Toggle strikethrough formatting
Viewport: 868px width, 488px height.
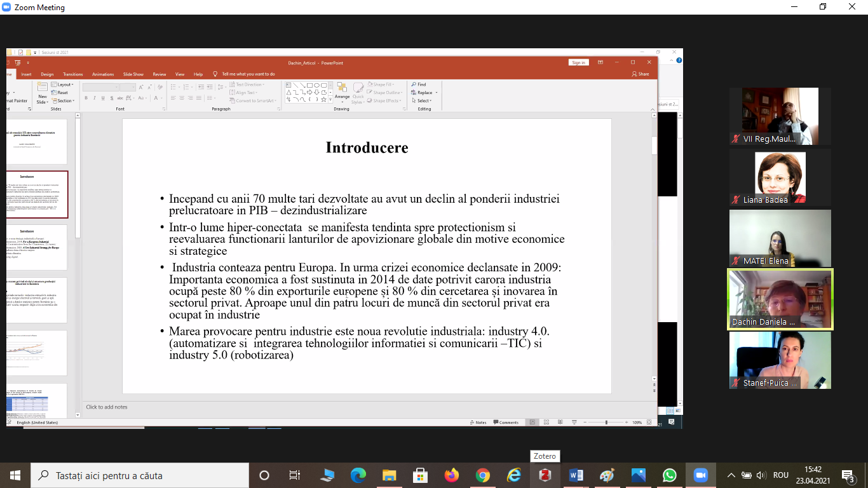(120, 98)
